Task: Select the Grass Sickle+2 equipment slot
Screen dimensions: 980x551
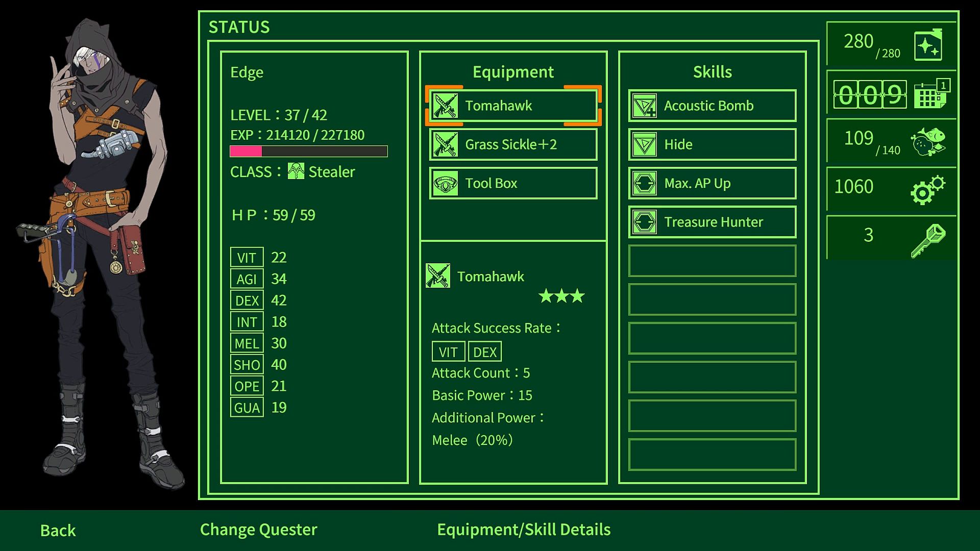Action: [513, 145]
